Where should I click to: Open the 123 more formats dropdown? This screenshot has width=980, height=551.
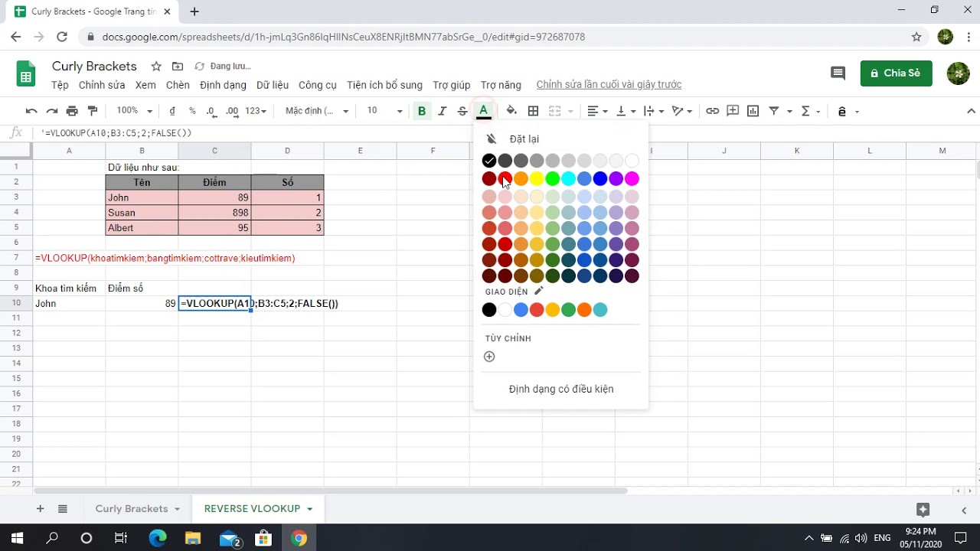click(255, 111)
